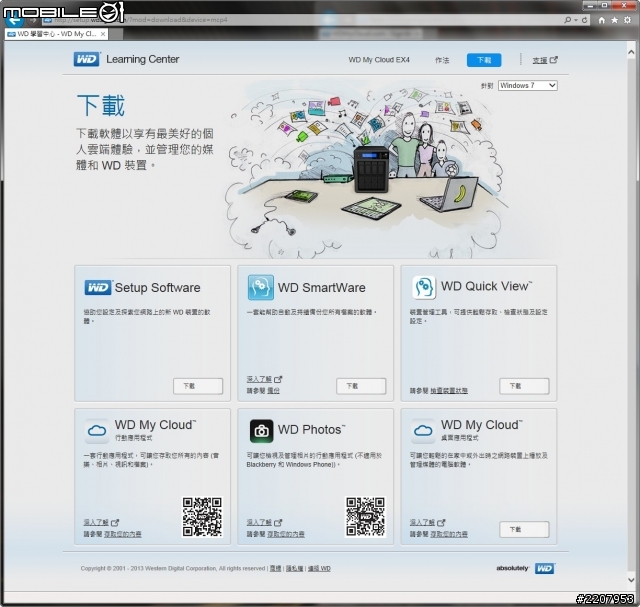Open the WD Quick View app icon
640x607 pixels.
click(423, 287)
